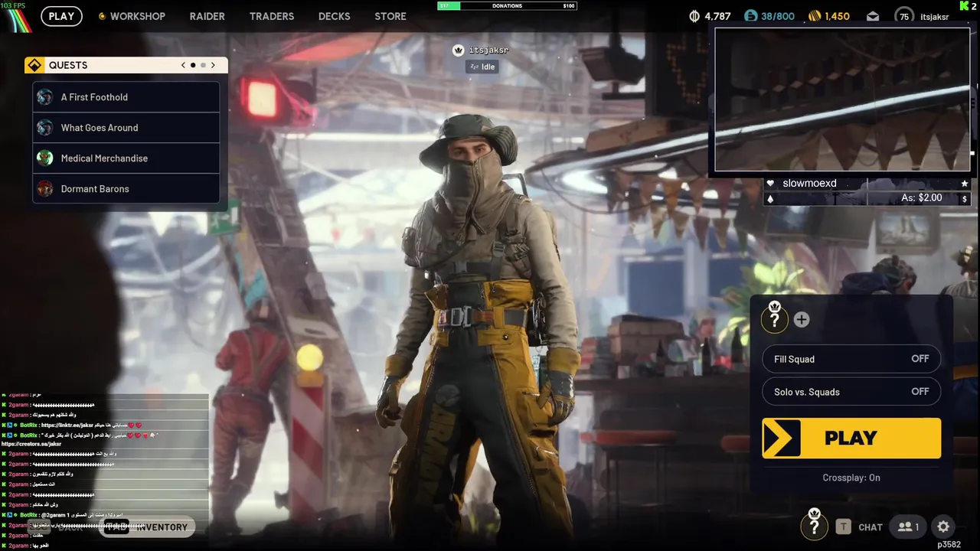Go to previous quests page arrow
980x551 pixels.
point(183,65)
